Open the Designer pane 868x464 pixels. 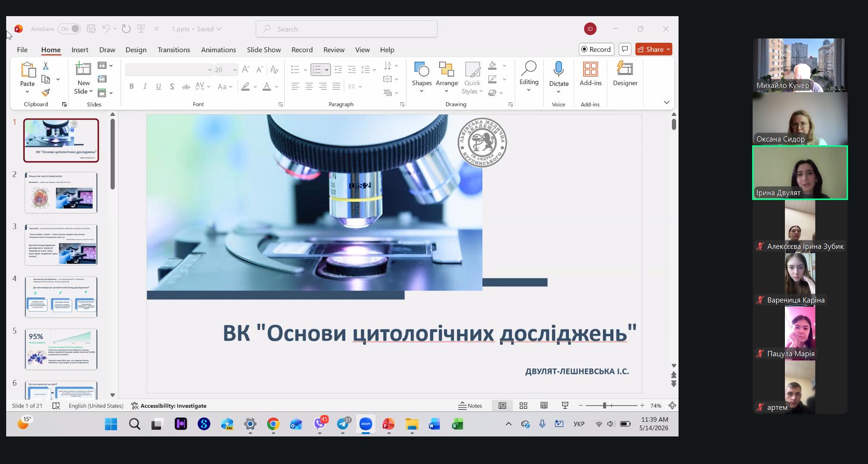pyautogui.click(x=625, y=75)
